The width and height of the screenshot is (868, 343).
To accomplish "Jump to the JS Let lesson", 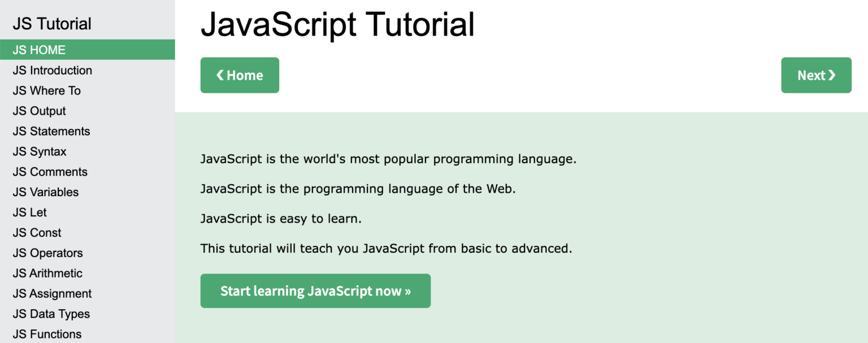I will [30, 213].
